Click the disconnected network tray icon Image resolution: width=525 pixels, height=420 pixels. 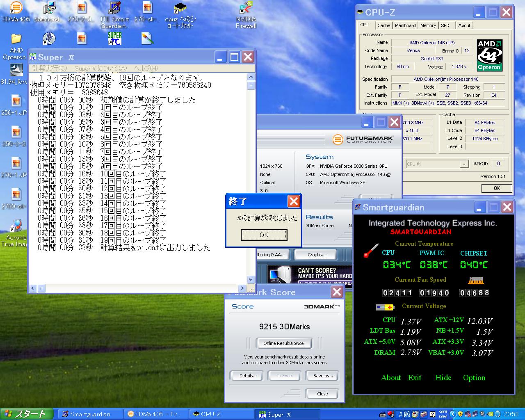[x=468, y=414]
